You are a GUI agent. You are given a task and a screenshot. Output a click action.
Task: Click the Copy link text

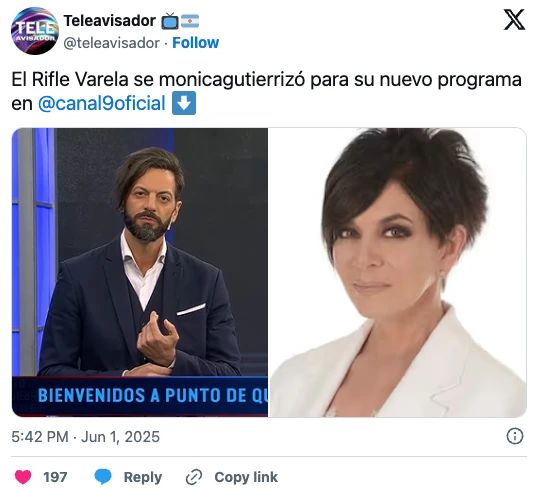coord(246,477)
